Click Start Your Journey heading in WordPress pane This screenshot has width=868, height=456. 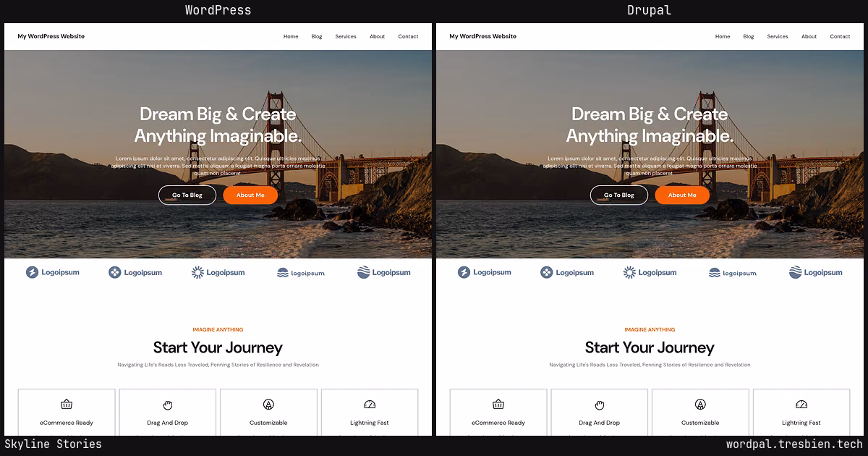tap(218, 348)
